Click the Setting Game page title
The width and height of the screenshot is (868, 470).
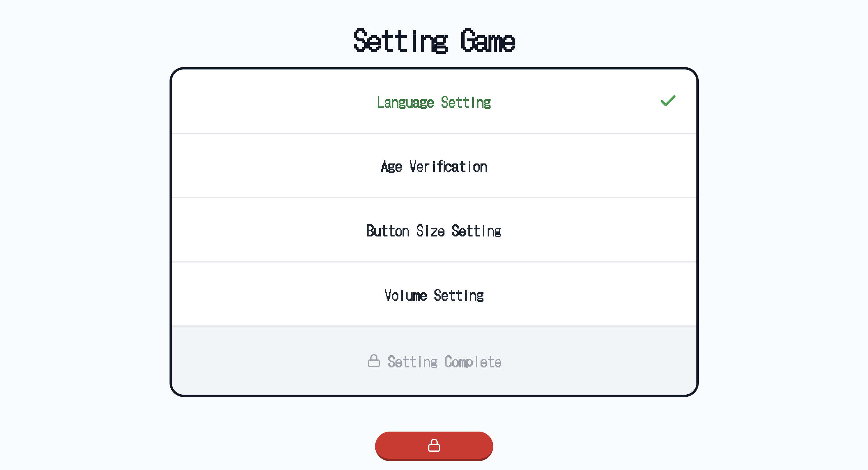coord(434,41)
